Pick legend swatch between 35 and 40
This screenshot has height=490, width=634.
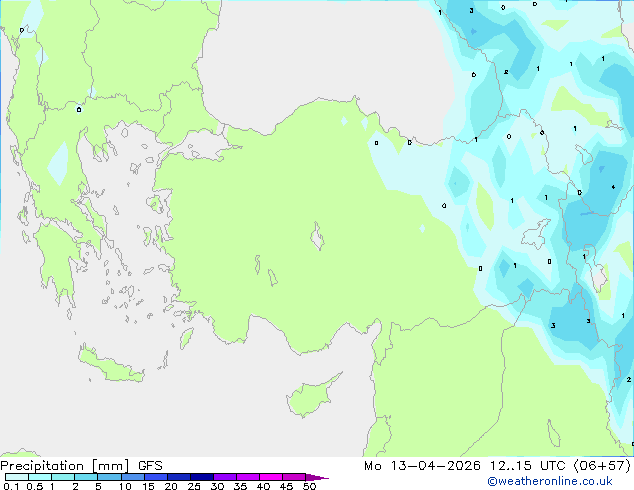pyautogui.click(x=247, y=477)
